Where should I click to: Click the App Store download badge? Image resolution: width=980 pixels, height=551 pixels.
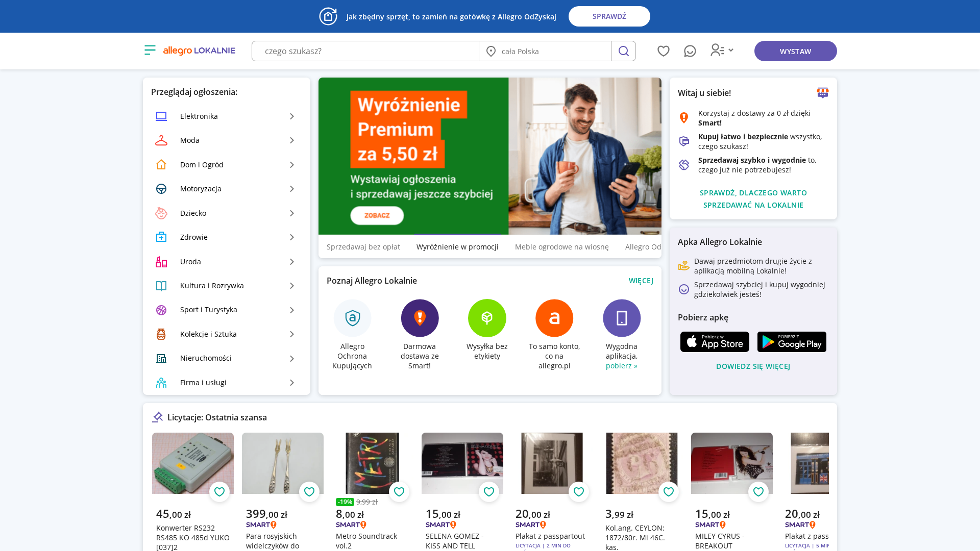click(x=715, y=342)
